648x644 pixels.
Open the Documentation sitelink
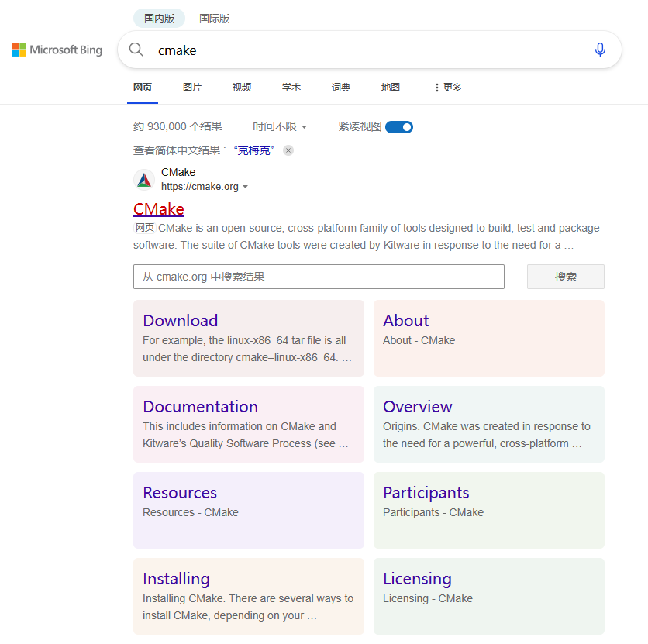[200, 406]
